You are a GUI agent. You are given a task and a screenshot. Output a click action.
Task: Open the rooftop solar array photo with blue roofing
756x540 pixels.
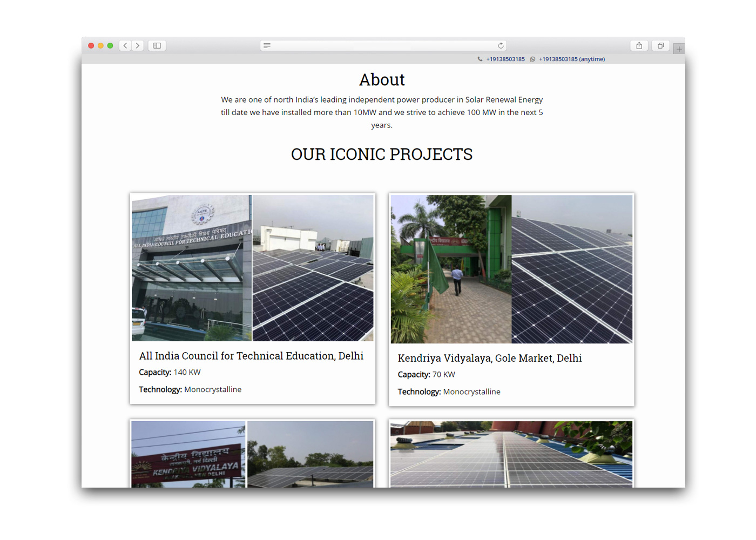(511, 454)
